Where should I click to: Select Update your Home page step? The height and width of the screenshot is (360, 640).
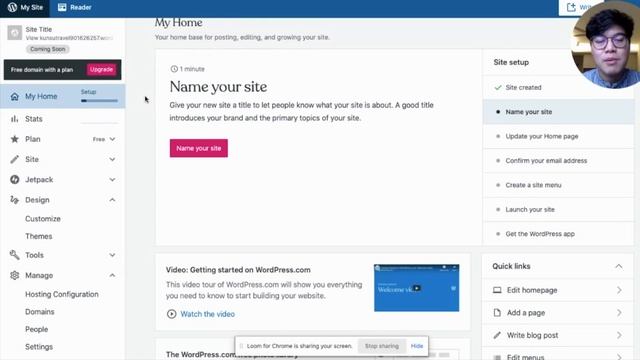(x=558, y=136)
